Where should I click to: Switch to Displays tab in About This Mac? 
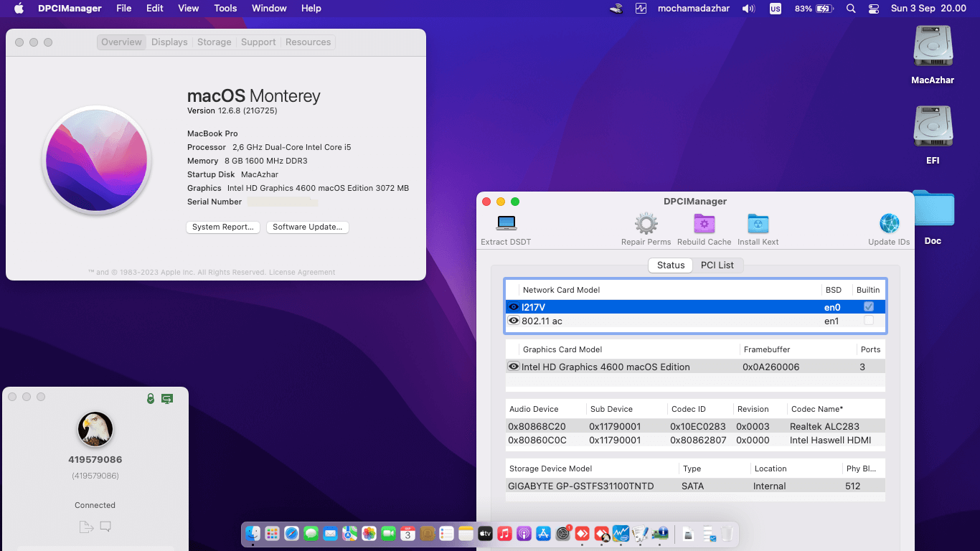pos(169,42)
